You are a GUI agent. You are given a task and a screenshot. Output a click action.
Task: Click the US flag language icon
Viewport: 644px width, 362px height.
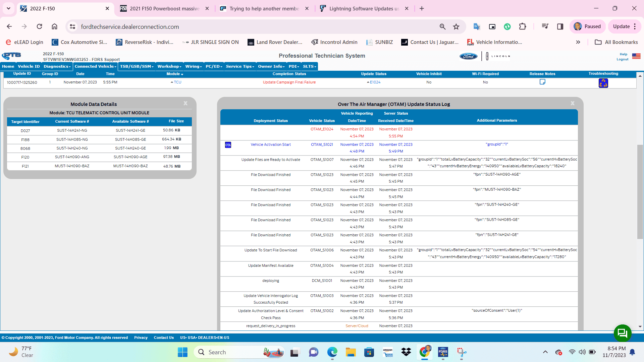coord(636,56)
